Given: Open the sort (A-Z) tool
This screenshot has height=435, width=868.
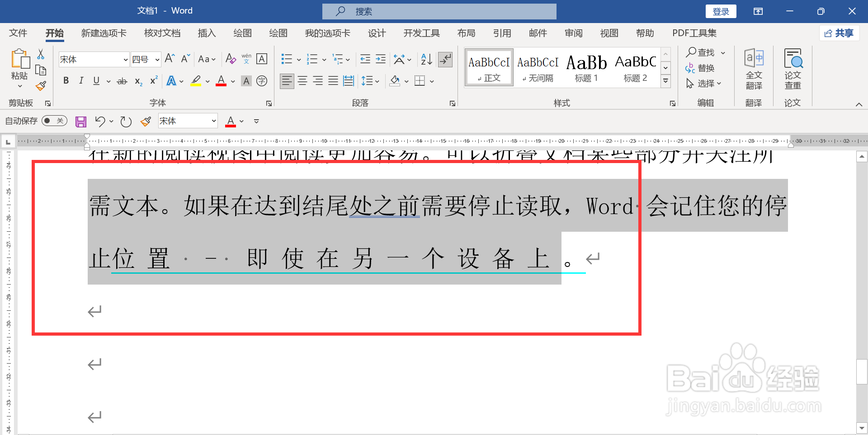Looking at the screenshot, I should point(426,59).
